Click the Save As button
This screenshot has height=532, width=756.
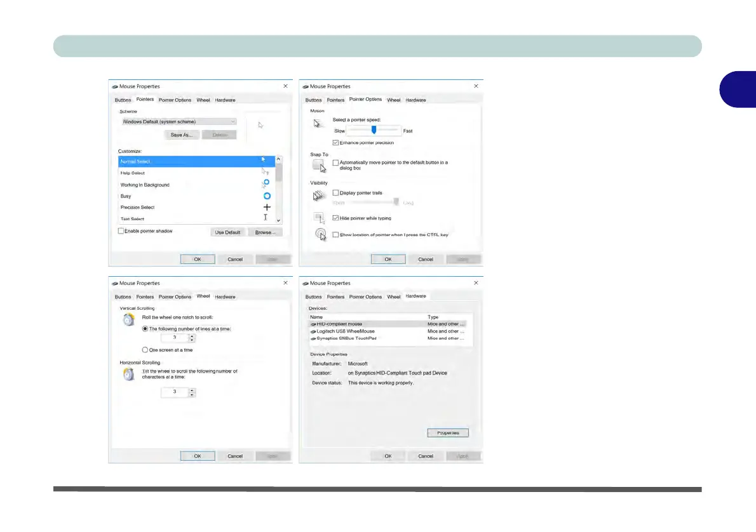[181, 135]
